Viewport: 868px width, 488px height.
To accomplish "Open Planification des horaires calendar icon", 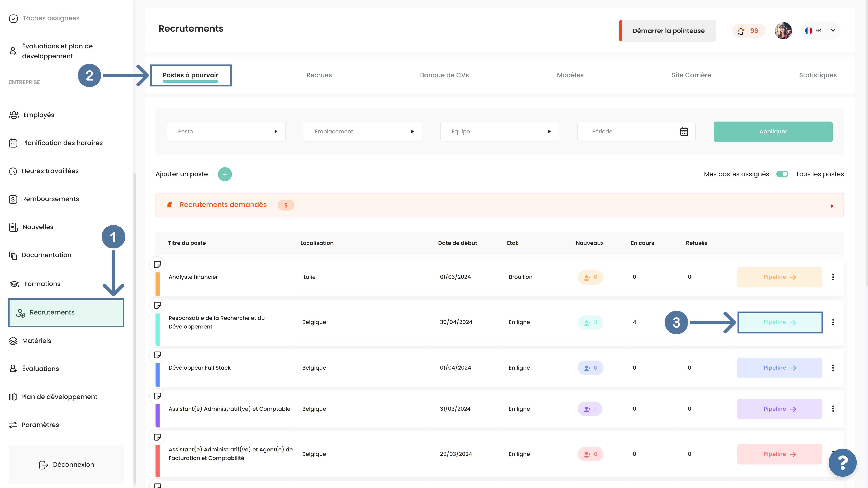I will coord(13,143).
